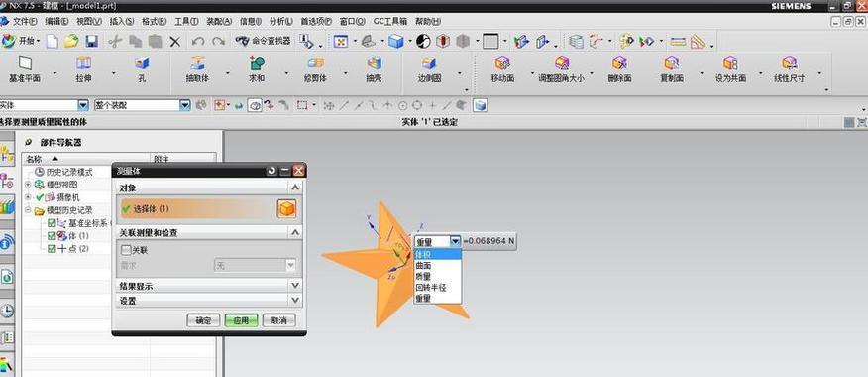Click the New file icon
Viewport: 868px width, 377px height.
pyautogui.click(x=53, y=41)
